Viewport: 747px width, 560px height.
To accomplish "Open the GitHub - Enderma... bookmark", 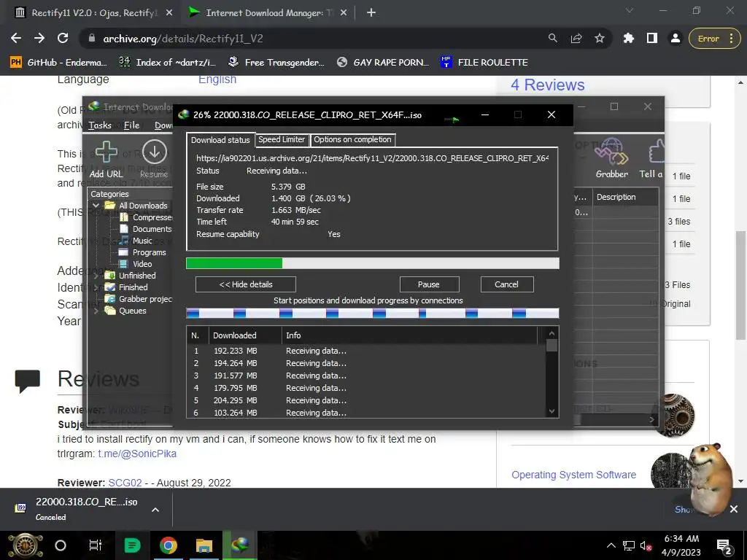I will [59, 63].
